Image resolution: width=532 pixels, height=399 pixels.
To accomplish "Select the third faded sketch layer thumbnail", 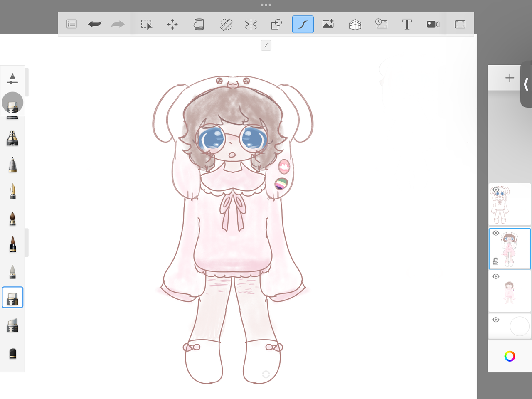I will click(x=510, y=291).
